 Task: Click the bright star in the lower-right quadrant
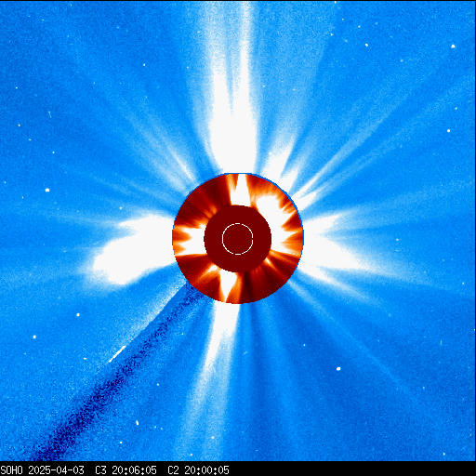[338, 369]
